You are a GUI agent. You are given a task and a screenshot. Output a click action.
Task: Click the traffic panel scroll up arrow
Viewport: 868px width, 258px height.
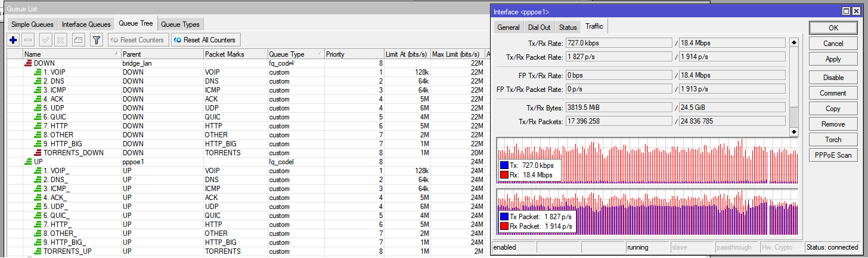click(793, 43)
